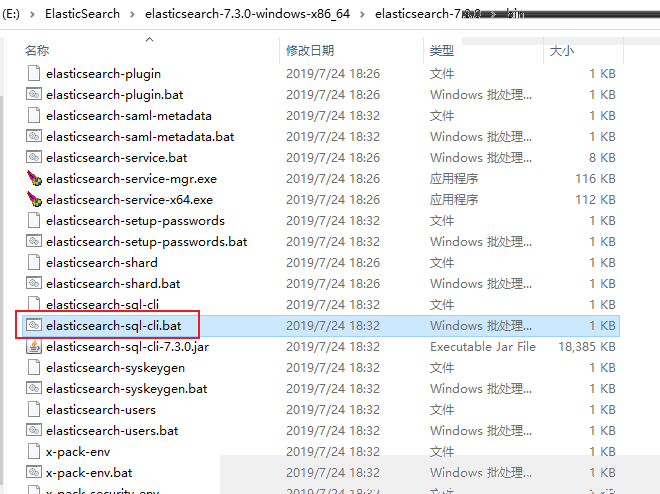
Task: Select the file named elasticsearch-users.bat
Action: [112, 431]
